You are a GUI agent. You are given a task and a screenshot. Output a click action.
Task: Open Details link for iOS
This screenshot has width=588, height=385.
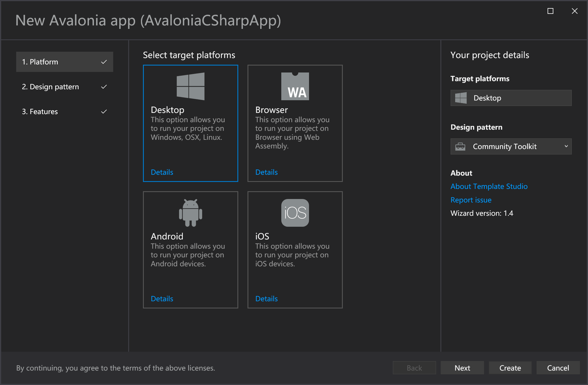pyautogui.click(x=267, y=299)
